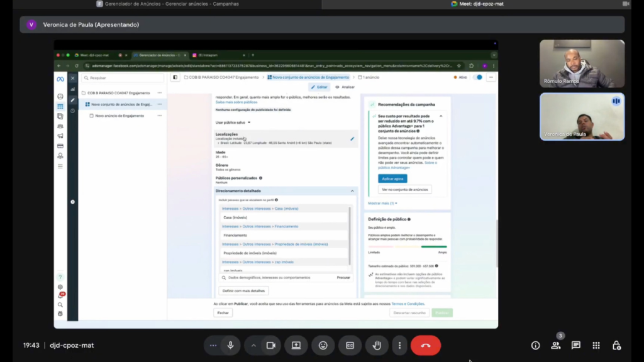Switch to Meet: djd-cpoz-mat browser tab
The image size is (644, 362).
[478, 4]
